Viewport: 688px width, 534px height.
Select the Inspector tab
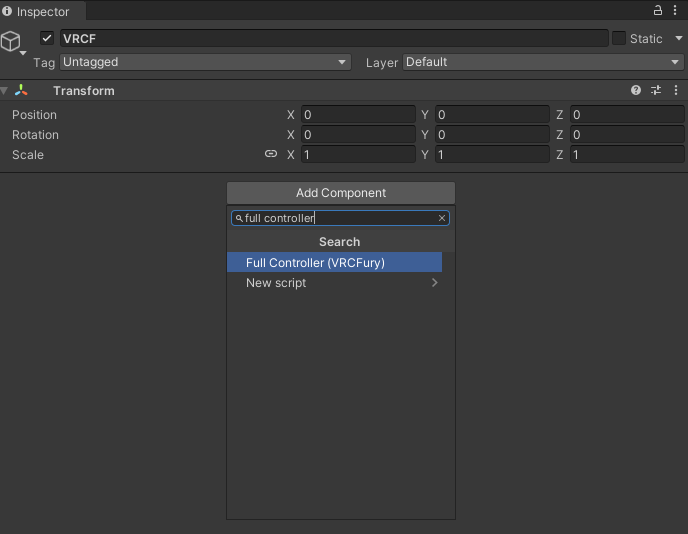pyautogui.click(x=43, y=11)
